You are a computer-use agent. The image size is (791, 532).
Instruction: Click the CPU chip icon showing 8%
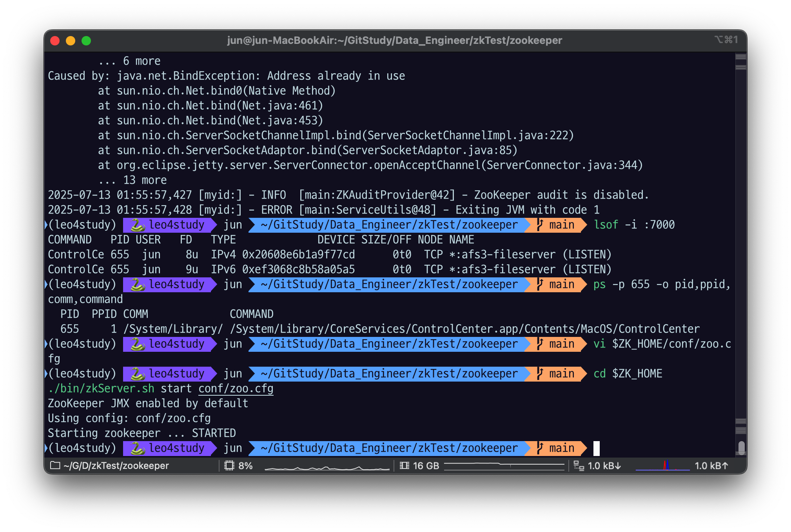229,465
